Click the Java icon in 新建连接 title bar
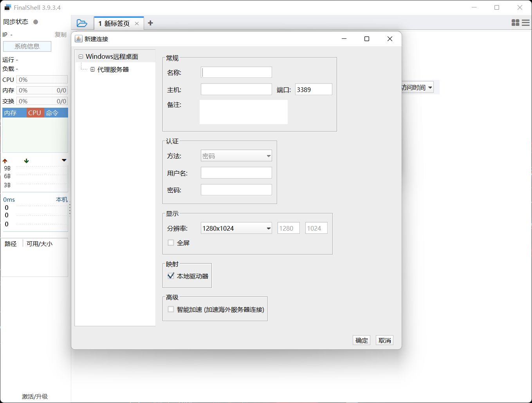532x403 pixels. 78,39
